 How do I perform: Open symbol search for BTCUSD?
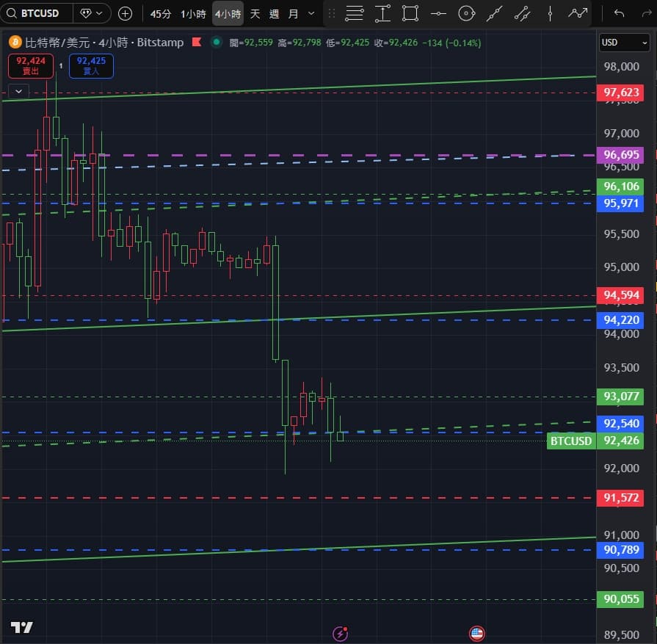point(37,13)
